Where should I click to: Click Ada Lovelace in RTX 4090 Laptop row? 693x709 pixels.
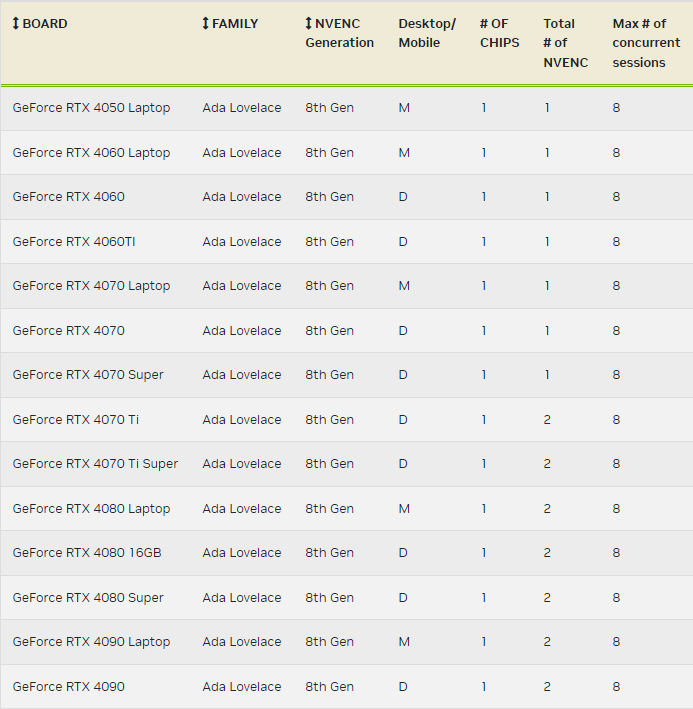(x=242, y=642)
